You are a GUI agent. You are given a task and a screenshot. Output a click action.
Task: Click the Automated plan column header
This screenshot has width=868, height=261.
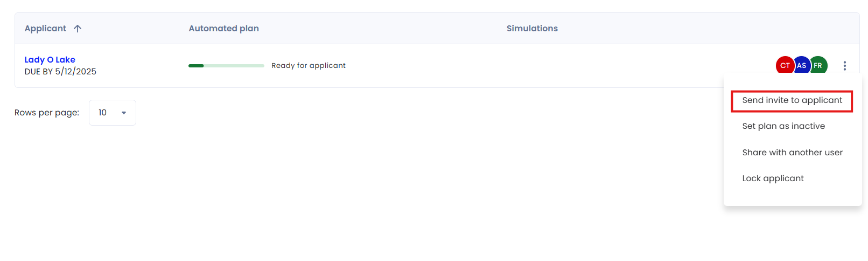(x=223, y=29)
